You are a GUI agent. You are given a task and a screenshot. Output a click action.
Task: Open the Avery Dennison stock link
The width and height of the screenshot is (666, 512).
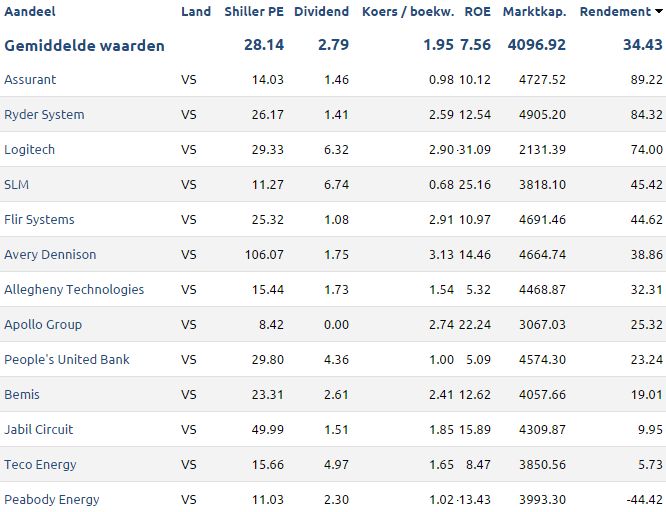pyautogui.click(x=50, y=255)
